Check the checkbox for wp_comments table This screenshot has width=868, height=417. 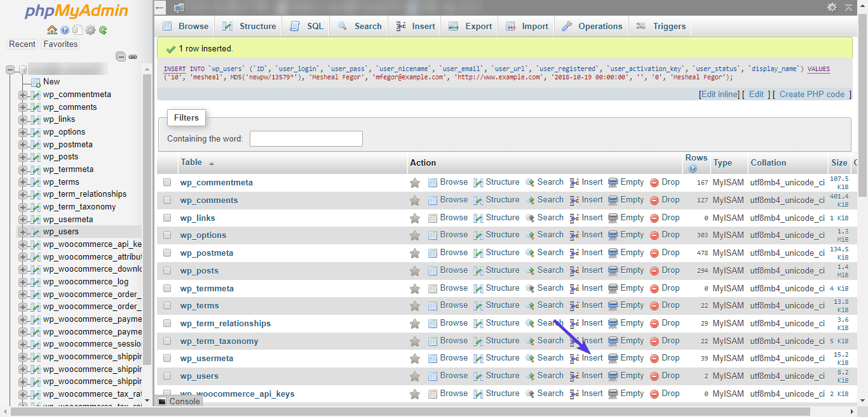[x=167, y=199]
